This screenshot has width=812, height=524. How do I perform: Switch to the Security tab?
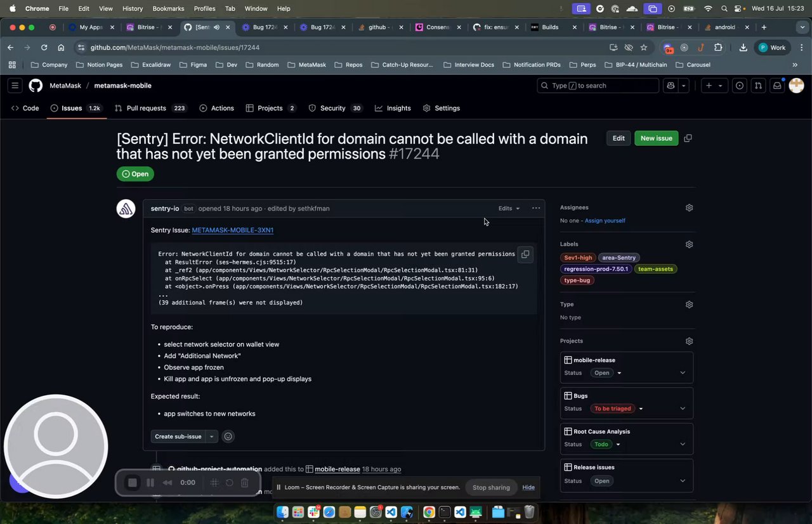[335, 108]
